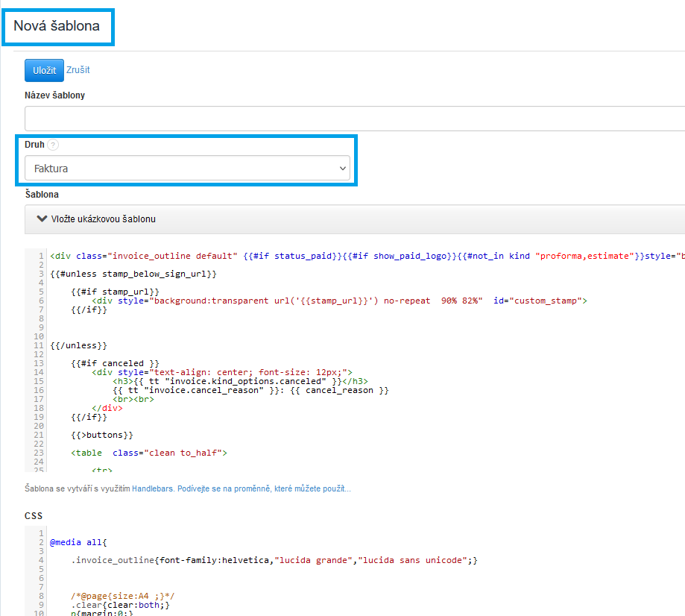Expand the Vložte ukázkovou šablonu panel title
685x616 pixels.
pos(103,219)
